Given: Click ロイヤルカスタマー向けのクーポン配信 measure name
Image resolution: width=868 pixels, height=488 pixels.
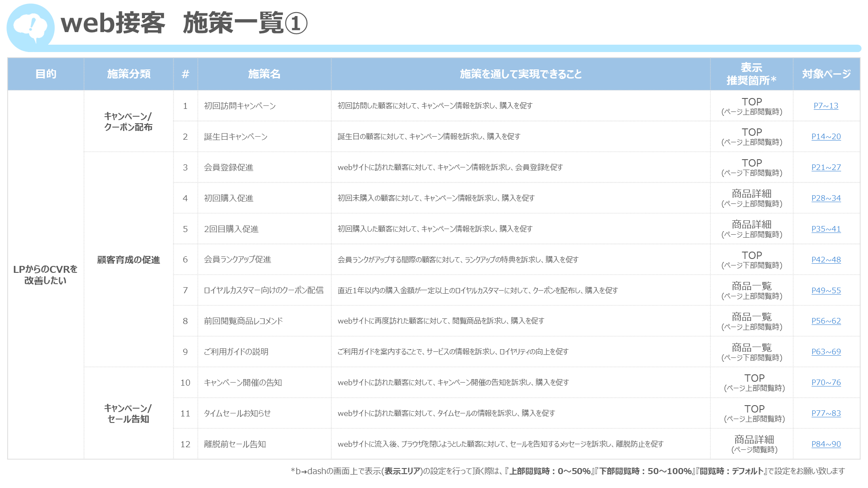Looking at the screenshot, I should [x=264, y=290].
